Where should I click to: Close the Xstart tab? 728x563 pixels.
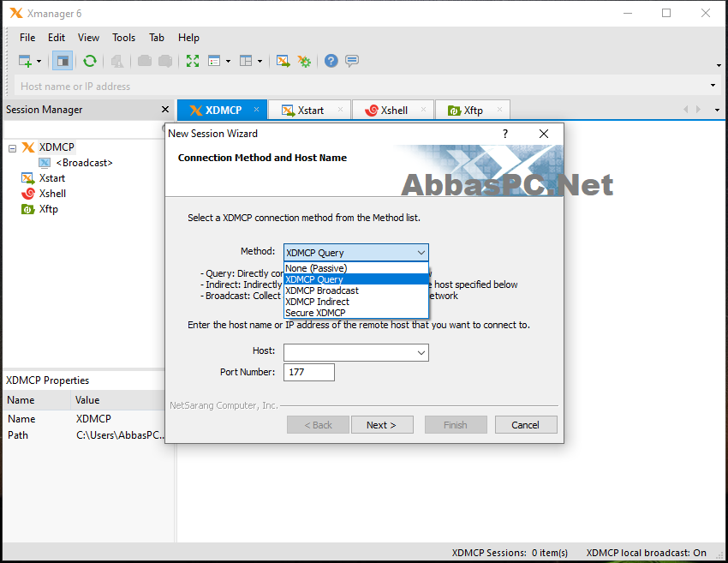[x=340, y=109]
